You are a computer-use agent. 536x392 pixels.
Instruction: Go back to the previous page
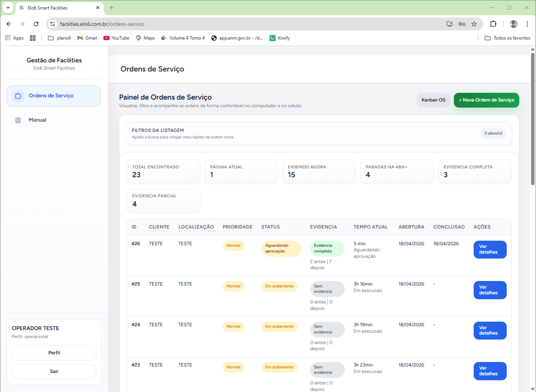[x=9, y=24]
